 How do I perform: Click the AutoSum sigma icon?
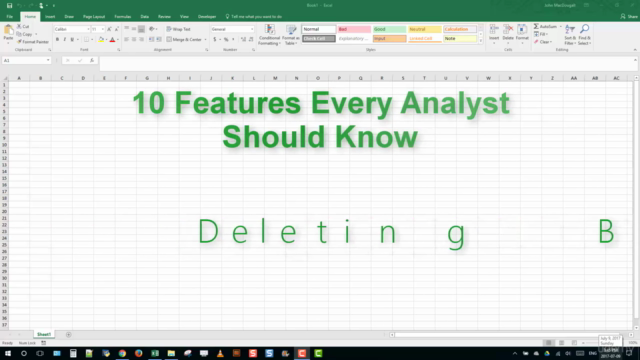pyautogui.click(x=536, y=26)
